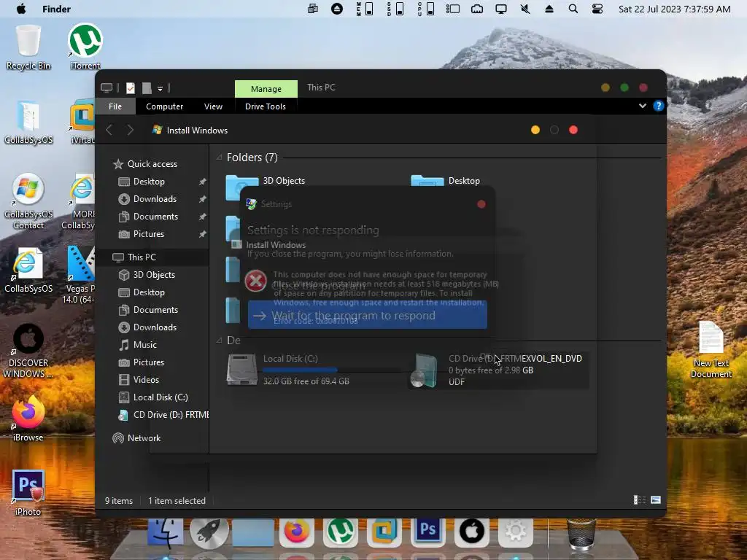Open Control Center in the menu bar

[597, 9]
